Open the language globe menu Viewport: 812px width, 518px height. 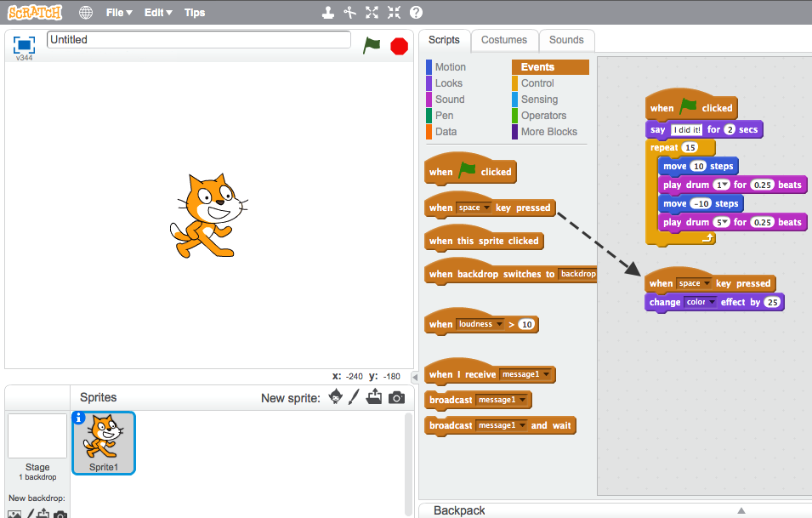coord(86,13)
